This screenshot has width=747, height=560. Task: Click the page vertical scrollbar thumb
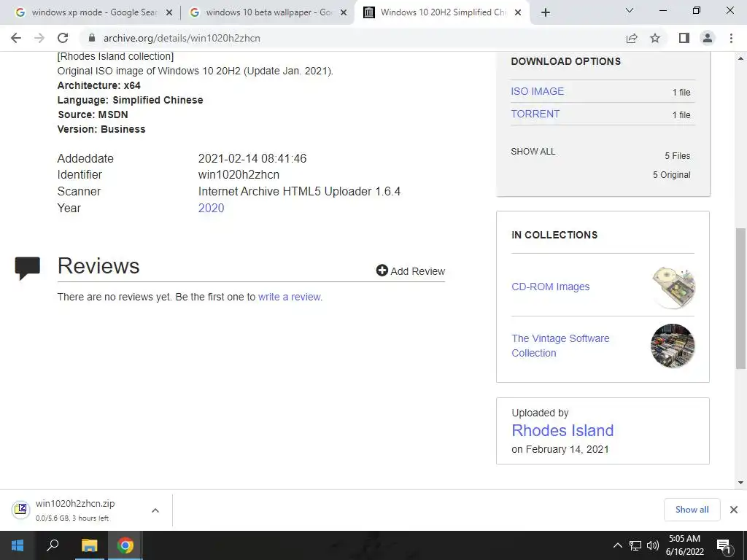tap(741, 298)
